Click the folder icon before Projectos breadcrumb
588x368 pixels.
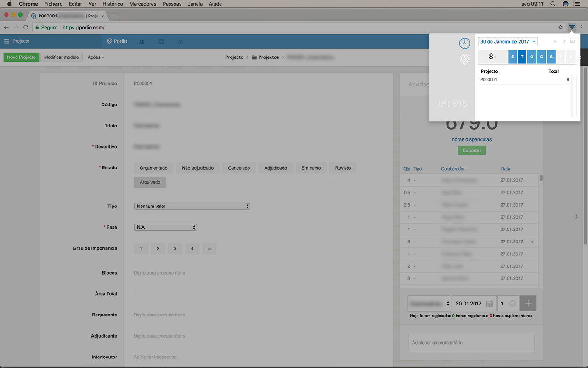pos(254,57)
